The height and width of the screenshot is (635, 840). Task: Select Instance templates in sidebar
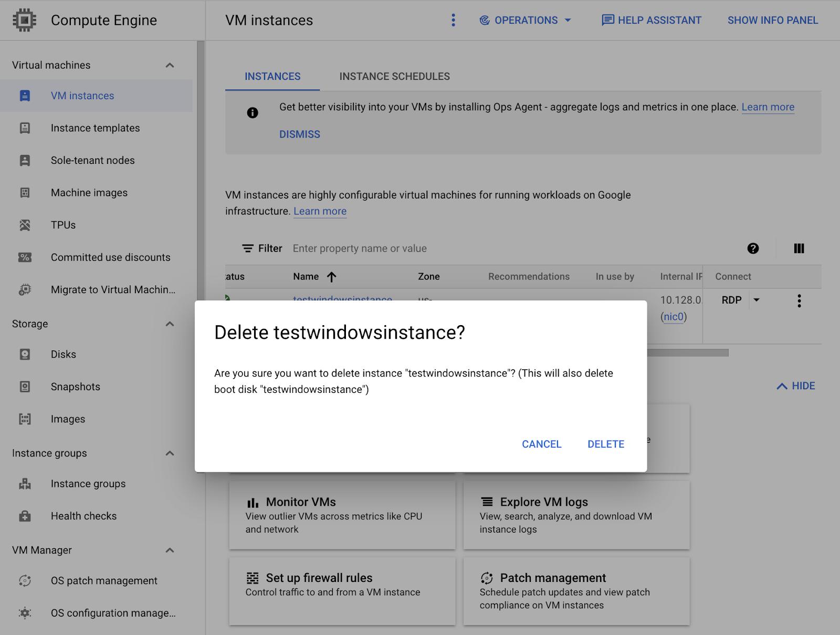coord(96,128)
